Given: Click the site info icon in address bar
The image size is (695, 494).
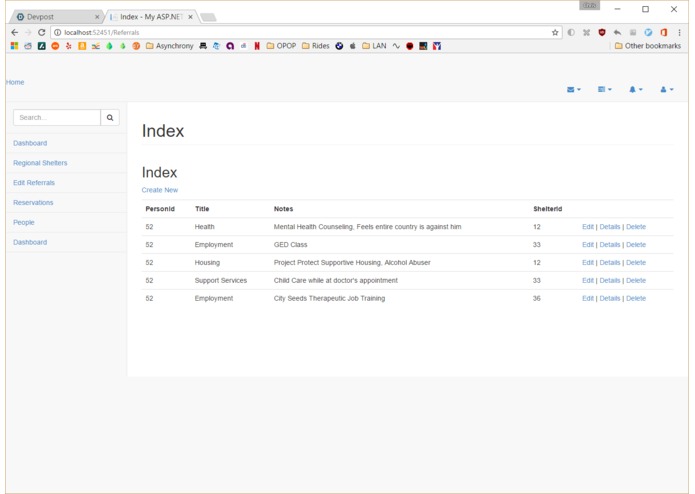Looking at the screenshot, I should (58, 32).
